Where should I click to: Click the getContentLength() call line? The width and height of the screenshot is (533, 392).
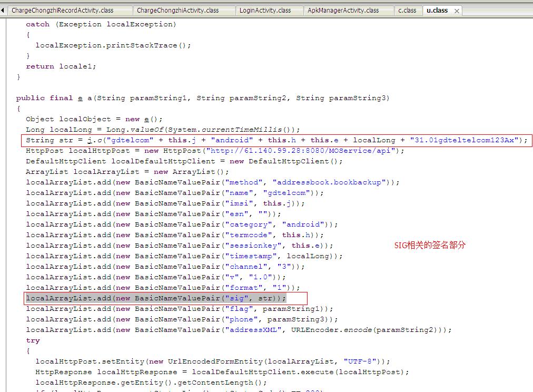click(151, 383)
